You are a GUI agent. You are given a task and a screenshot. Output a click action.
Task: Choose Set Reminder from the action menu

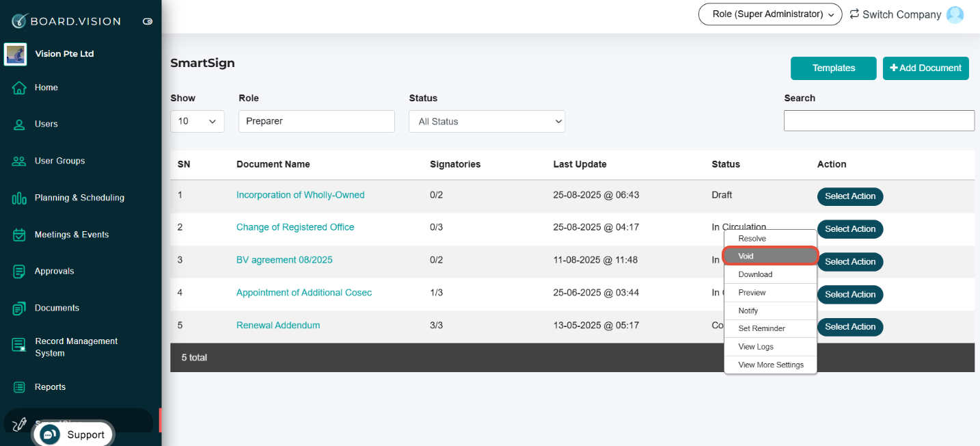coord(771,328)
